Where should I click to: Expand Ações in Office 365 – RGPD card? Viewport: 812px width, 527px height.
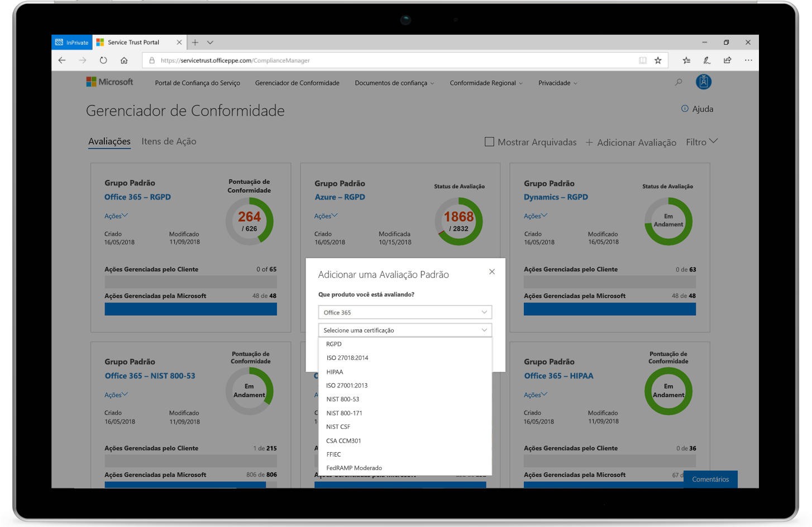[116, 216]
